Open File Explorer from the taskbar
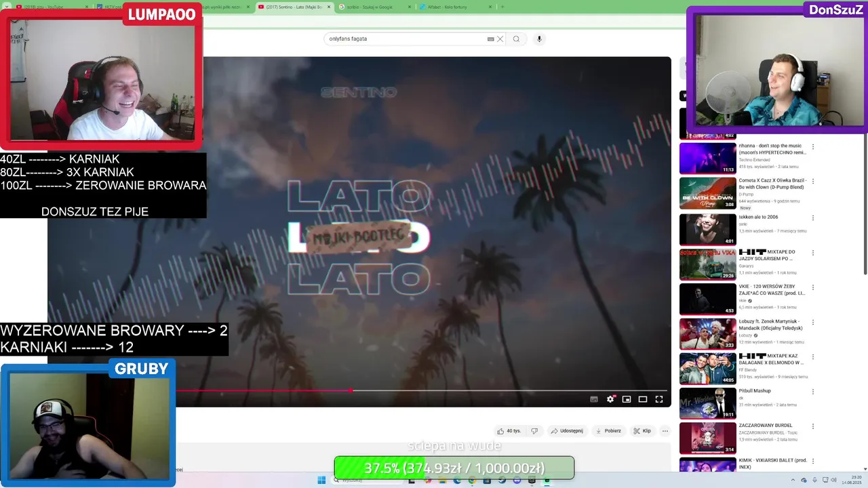The height and width of the screenshot is (488, 868). pyautogui.click(x=443, y=480)
